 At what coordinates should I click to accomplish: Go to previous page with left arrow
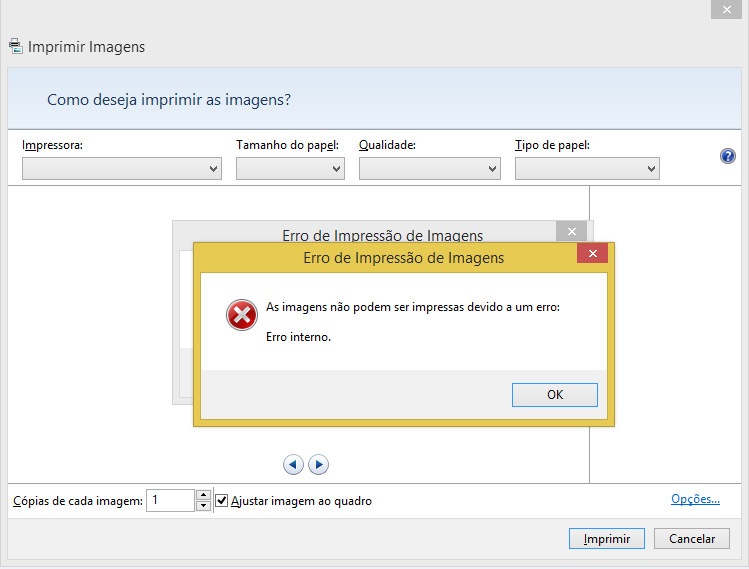[x=293, y=464]
